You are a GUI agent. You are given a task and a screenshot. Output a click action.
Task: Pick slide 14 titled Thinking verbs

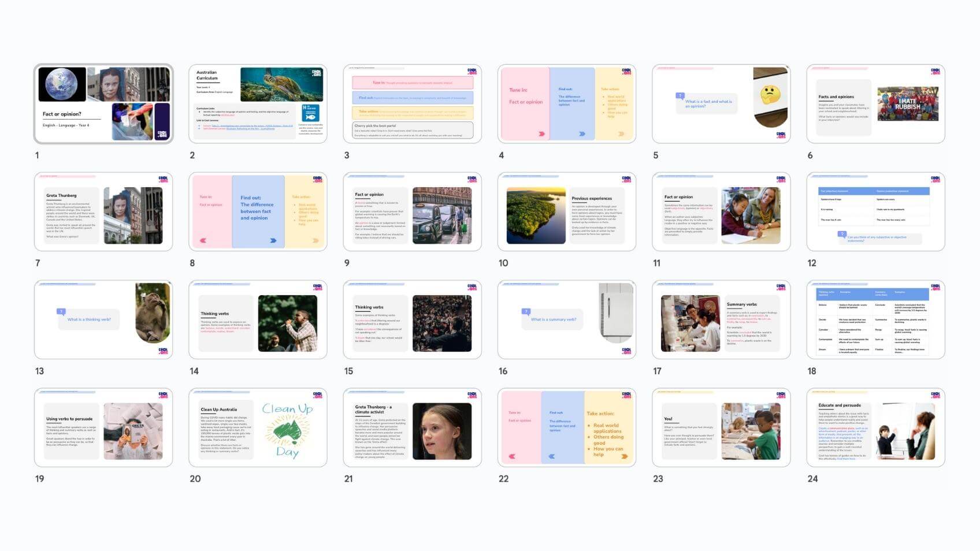point(258,320)
